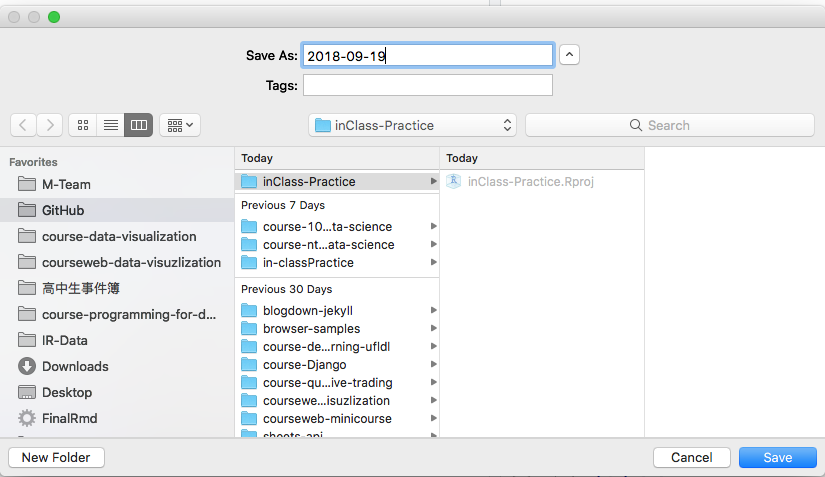
Task: Open the item grouping dropdown
Action: (180, 125)
